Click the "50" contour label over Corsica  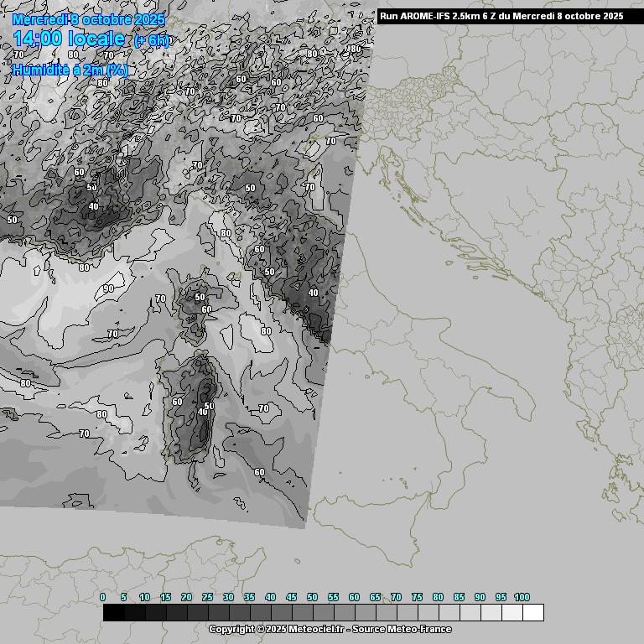[200, 297]
